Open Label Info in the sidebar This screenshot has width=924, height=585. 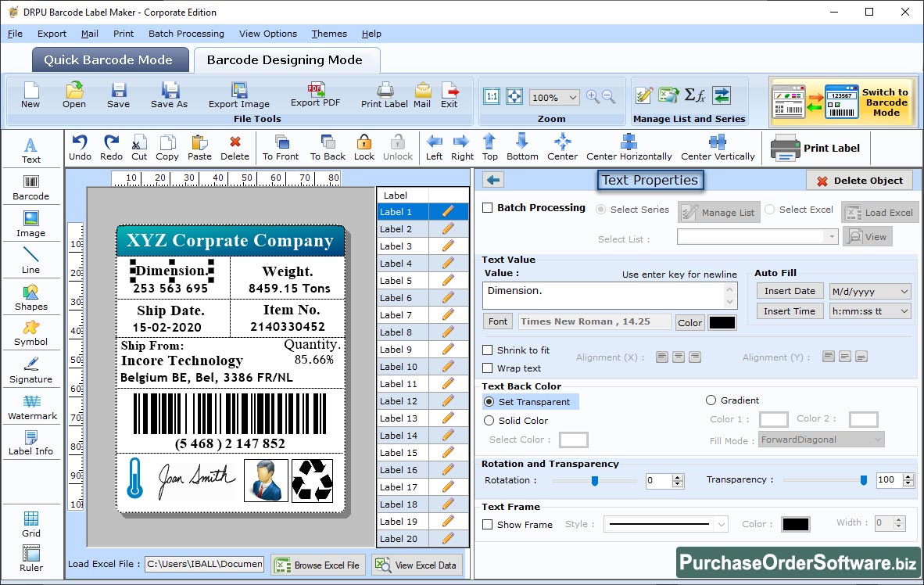[31, 443]
